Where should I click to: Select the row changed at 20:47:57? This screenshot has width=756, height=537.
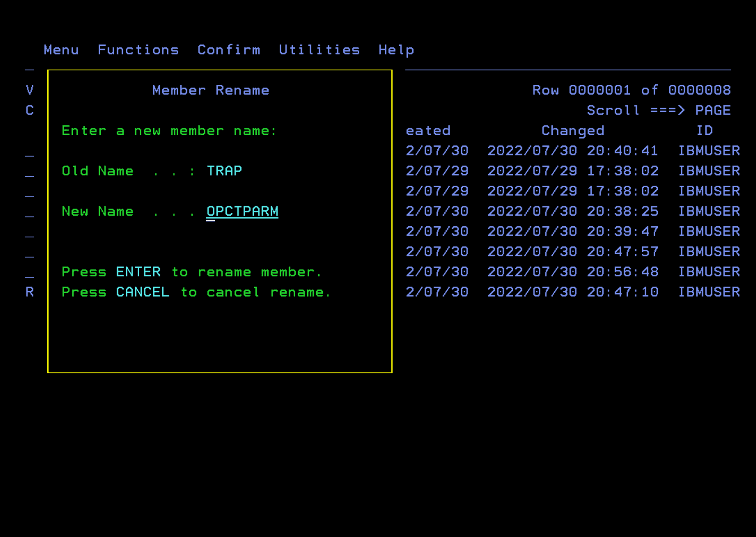(x=573, y=252)
